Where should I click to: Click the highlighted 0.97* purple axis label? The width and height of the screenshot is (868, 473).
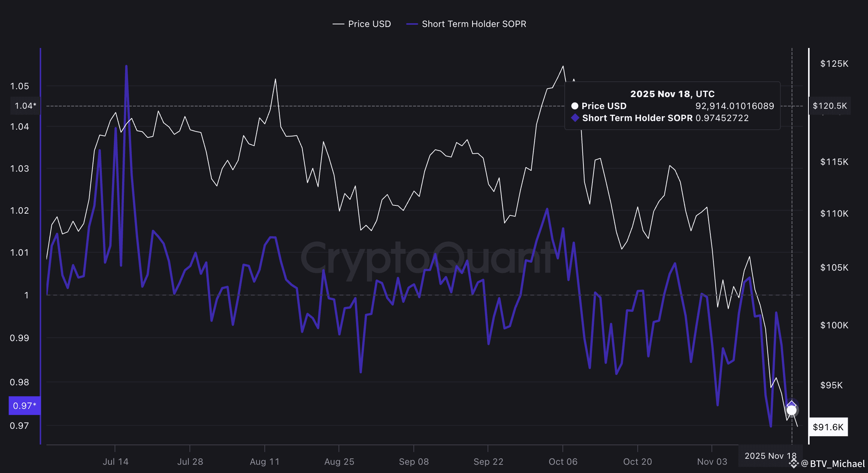[24, 406]
